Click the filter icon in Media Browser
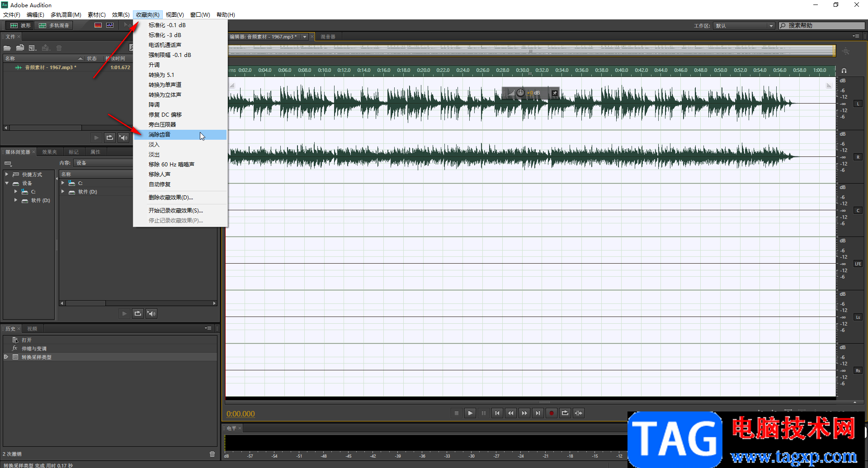The height and width of the screenshot is (468, 868). pyautogui.click(x=8, y=163)
